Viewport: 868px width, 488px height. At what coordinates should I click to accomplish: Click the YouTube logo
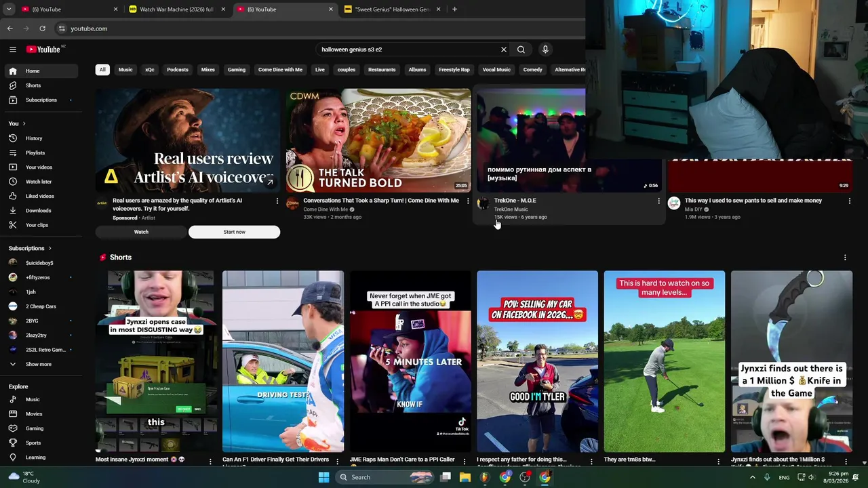click(45, 49)
